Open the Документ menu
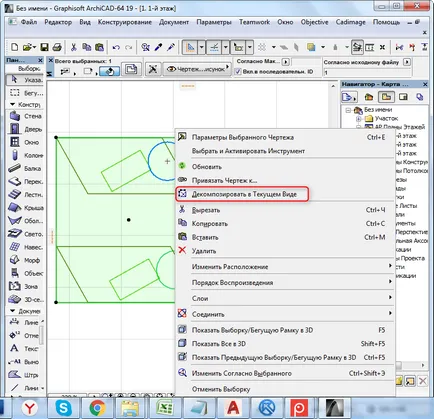Viewport: 434px width, 419px height. pos(174,22)
